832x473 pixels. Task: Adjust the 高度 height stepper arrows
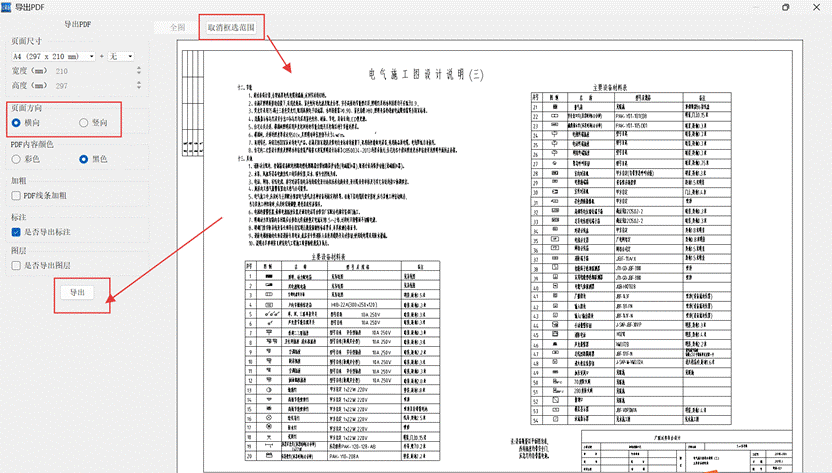(139, 85)
